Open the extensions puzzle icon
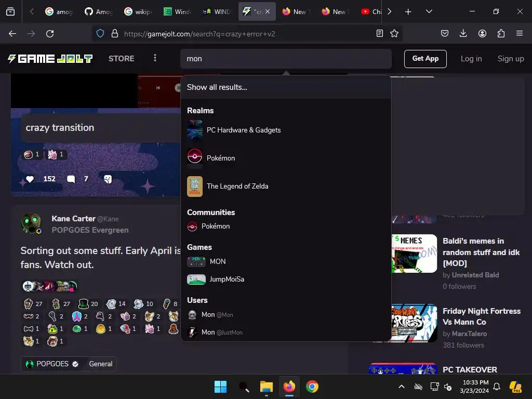This screenshot has width=532, height=399. (501, 34)
